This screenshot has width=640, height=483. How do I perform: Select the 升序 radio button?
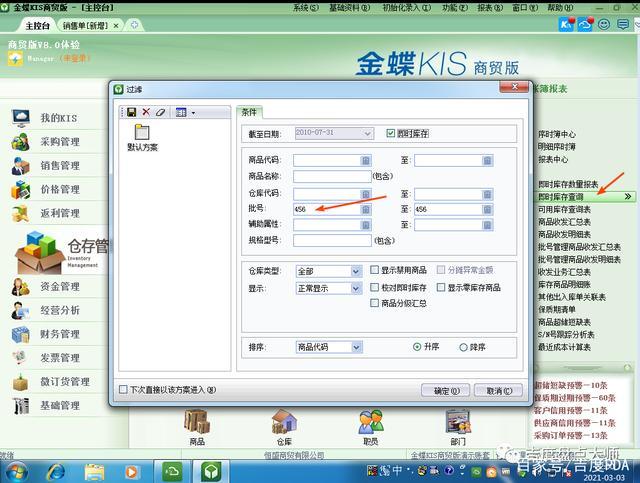point(417,347)
